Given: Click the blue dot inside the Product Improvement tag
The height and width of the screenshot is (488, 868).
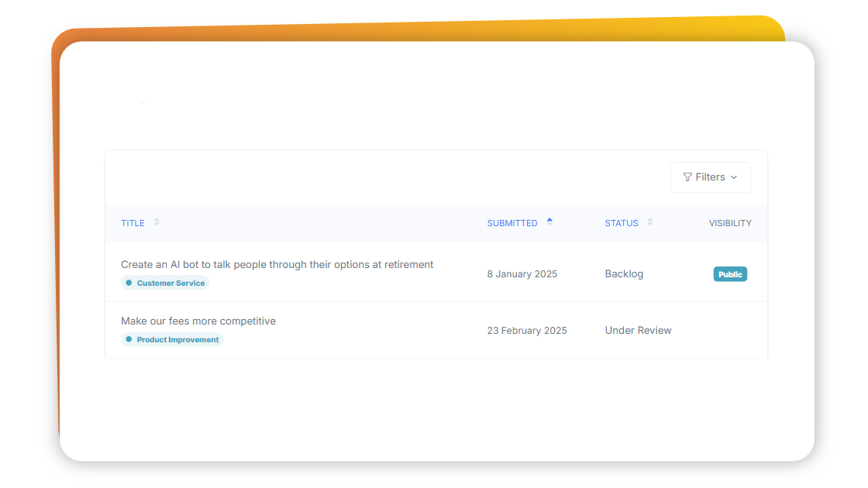Looking at the screenshot, I should [129, 339].
